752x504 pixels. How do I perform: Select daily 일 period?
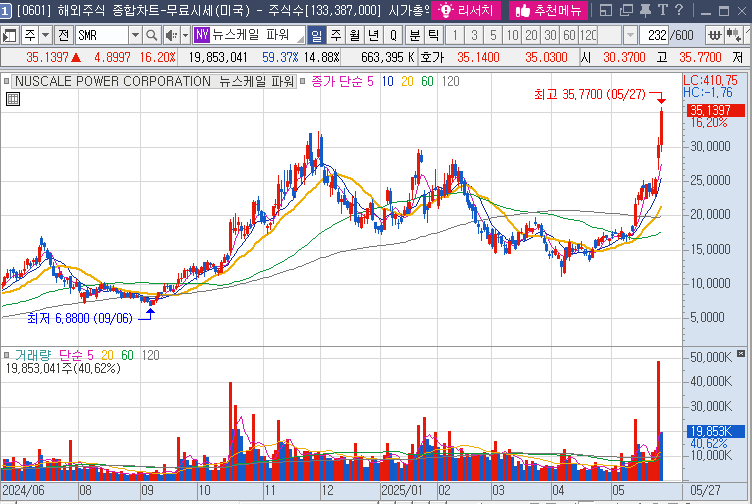(x=316, y=35)
